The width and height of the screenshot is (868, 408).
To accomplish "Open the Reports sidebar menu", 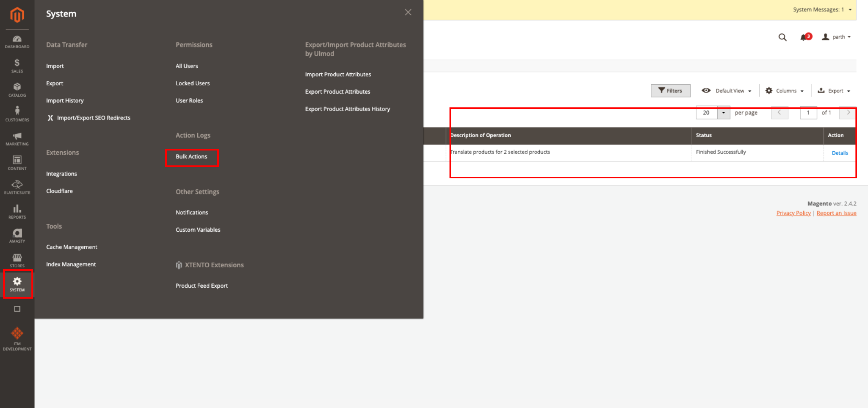I will (x=17, y=212).
